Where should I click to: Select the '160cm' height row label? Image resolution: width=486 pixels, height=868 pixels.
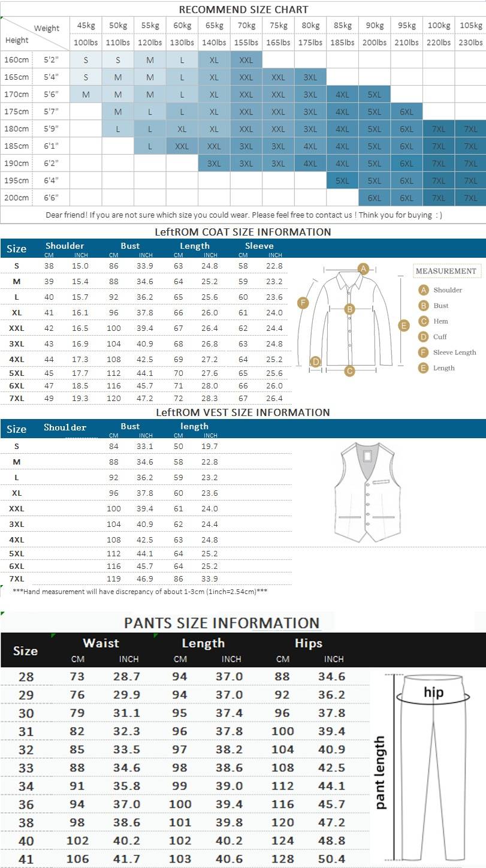tap(17, 60)
